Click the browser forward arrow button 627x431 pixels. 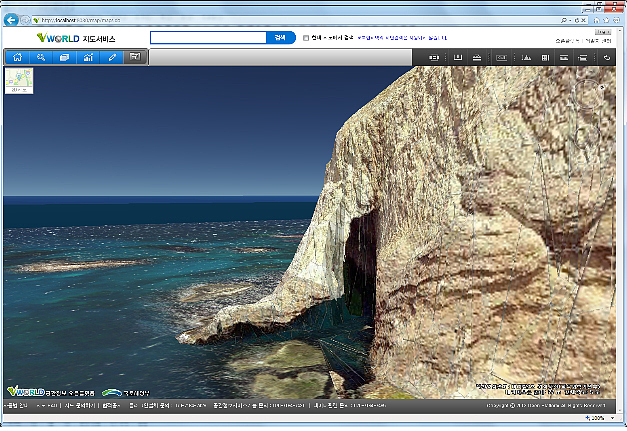click(25, 20)
